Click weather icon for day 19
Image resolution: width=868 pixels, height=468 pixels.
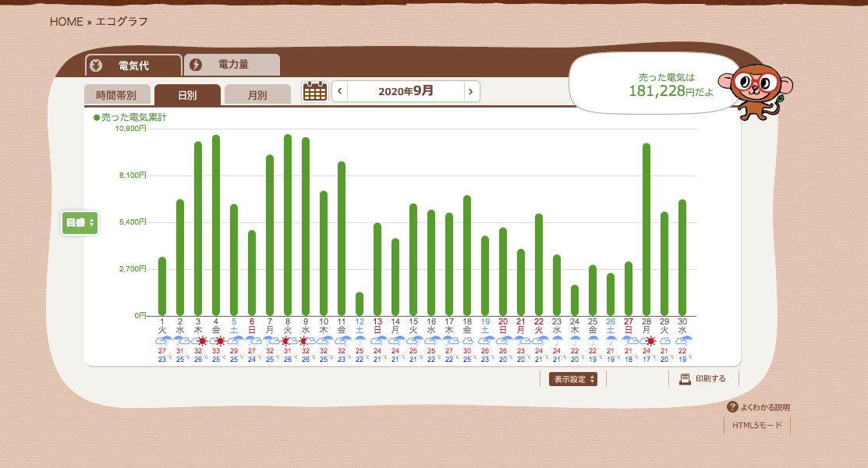486,341
